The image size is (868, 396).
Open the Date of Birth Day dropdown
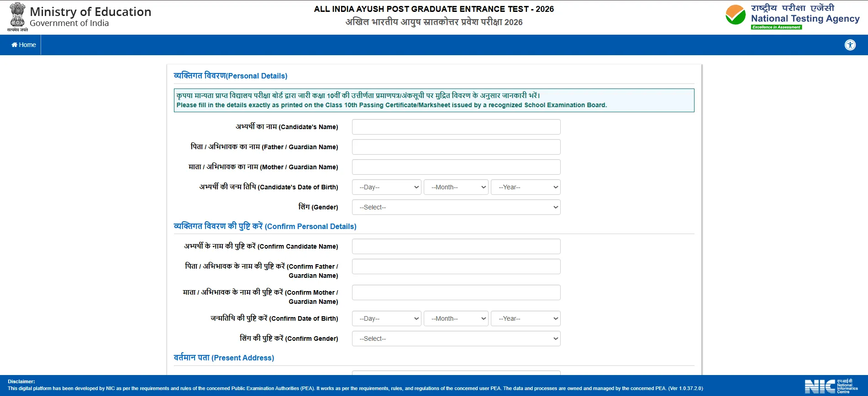coord(387,187)
